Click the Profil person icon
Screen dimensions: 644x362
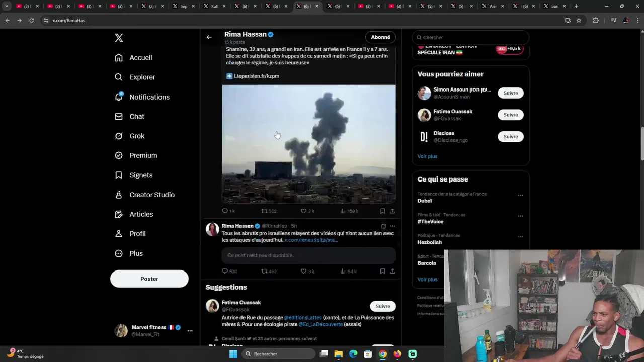(x=119, y=234)
